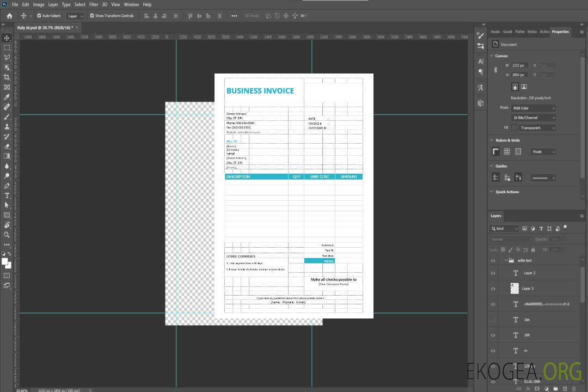Select the Polygonal Lasso tool
The image size is (588, 392).
[7, 57]
